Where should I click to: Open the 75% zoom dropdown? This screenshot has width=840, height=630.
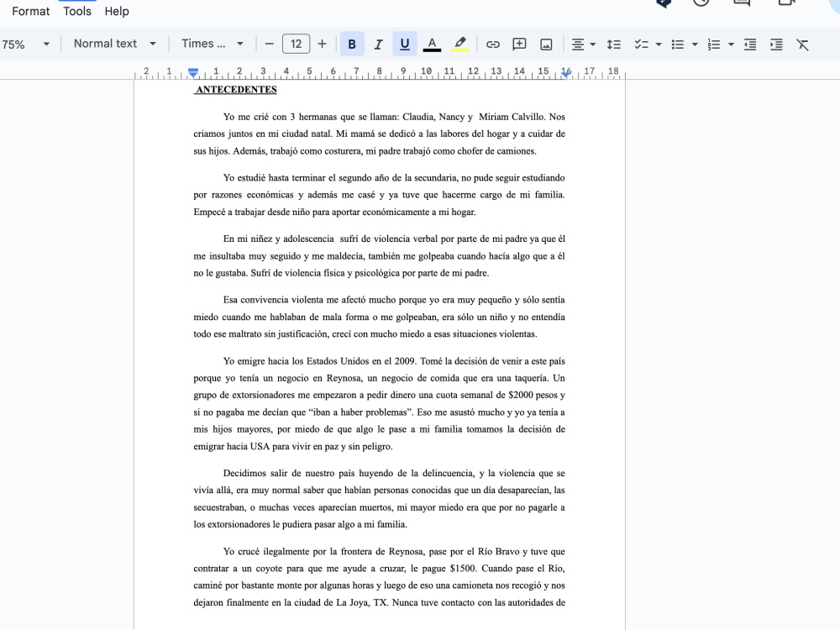click(25, 44)
